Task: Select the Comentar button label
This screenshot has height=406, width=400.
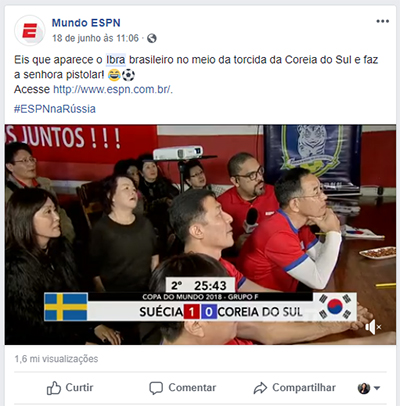Action: pyautogui.click(x=192, y=387)
